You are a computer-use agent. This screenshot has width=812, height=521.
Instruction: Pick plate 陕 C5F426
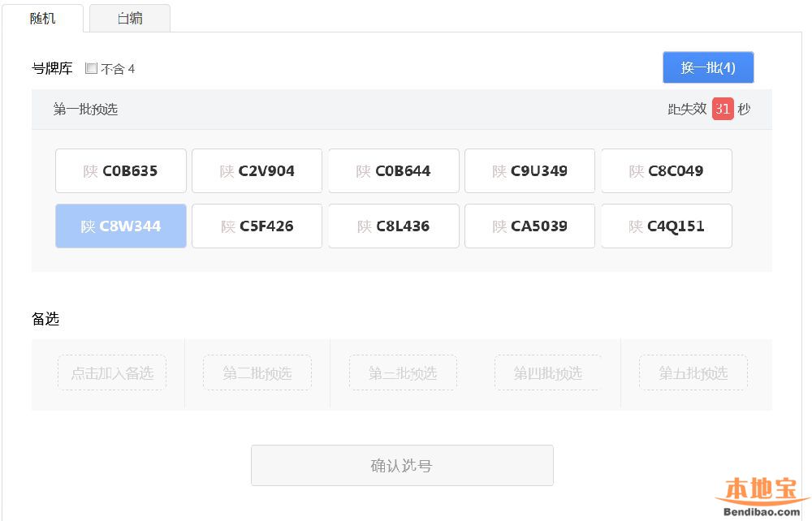(x=257, y=226)
